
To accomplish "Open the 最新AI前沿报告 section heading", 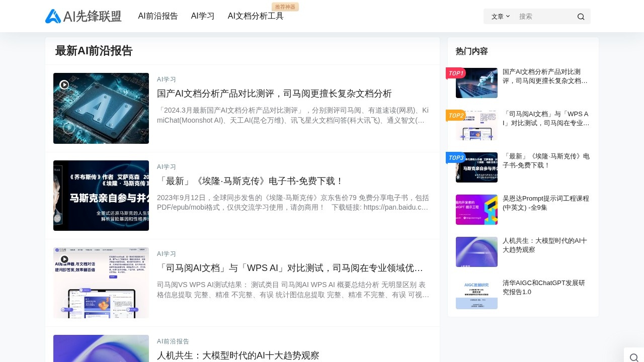I will [x=93, y=51].
